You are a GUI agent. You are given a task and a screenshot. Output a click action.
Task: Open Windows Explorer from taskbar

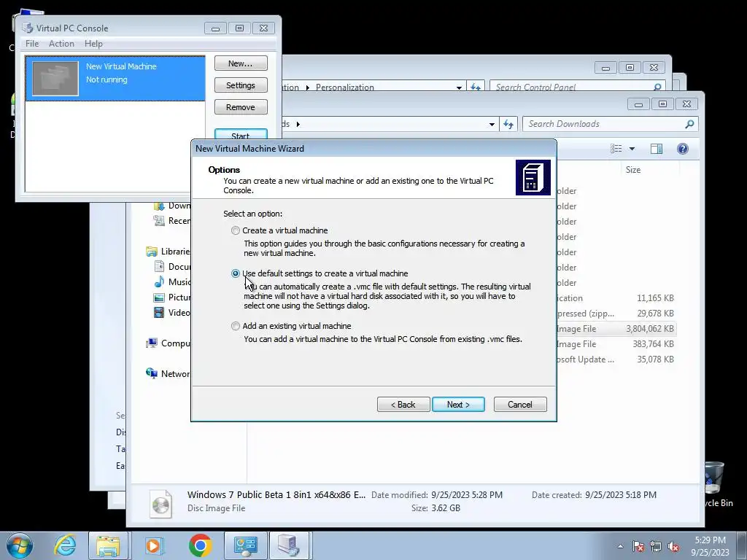(108, 545)
